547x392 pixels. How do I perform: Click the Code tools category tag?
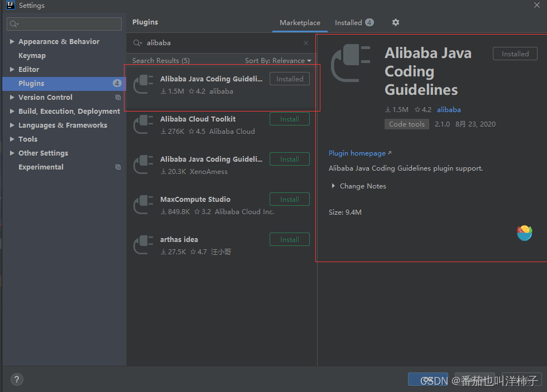[x=407, y=124]
